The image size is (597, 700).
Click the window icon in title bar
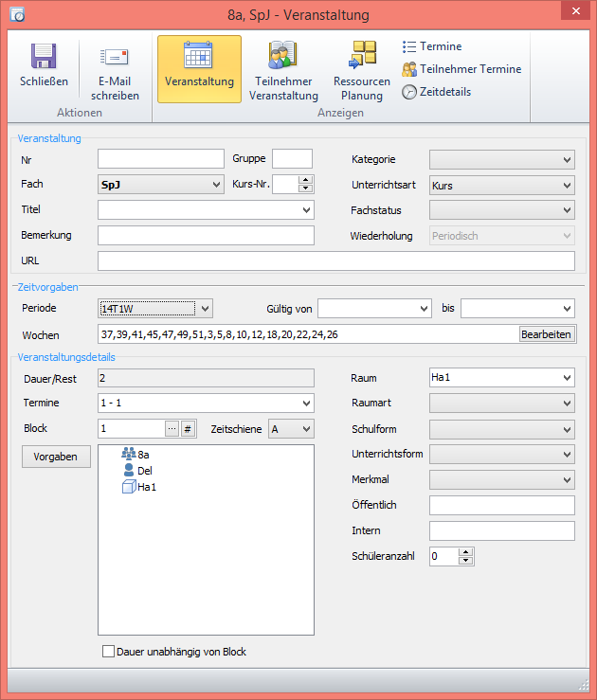(17, 15)
